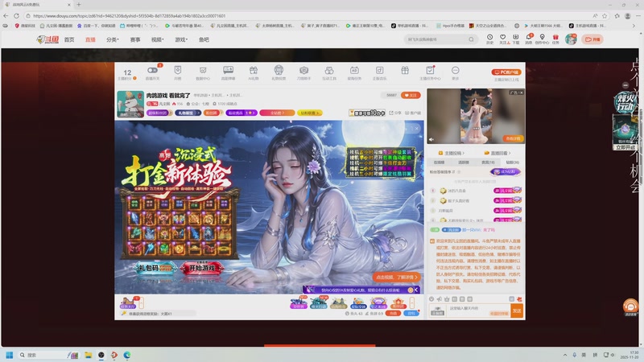This screenshot has height=362, width=644.
Task: Click the 客户端 link beside share
Action: coord(413,113)
